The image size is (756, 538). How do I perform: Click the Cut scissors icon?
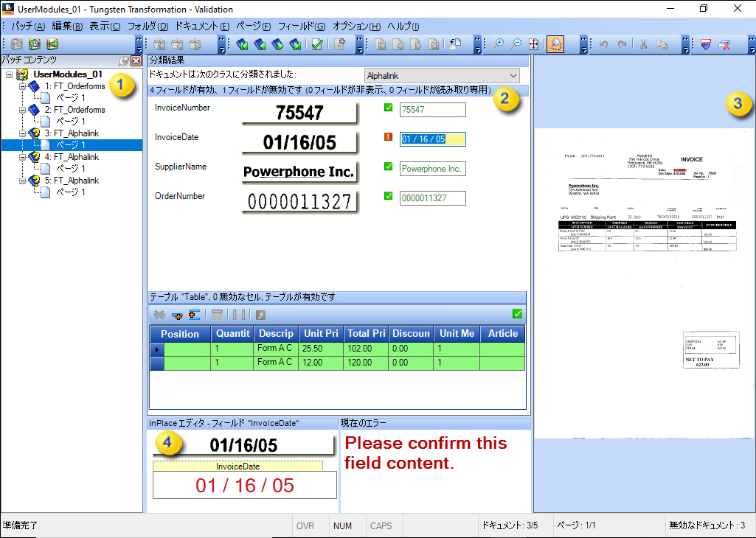[x=643, y=44]
